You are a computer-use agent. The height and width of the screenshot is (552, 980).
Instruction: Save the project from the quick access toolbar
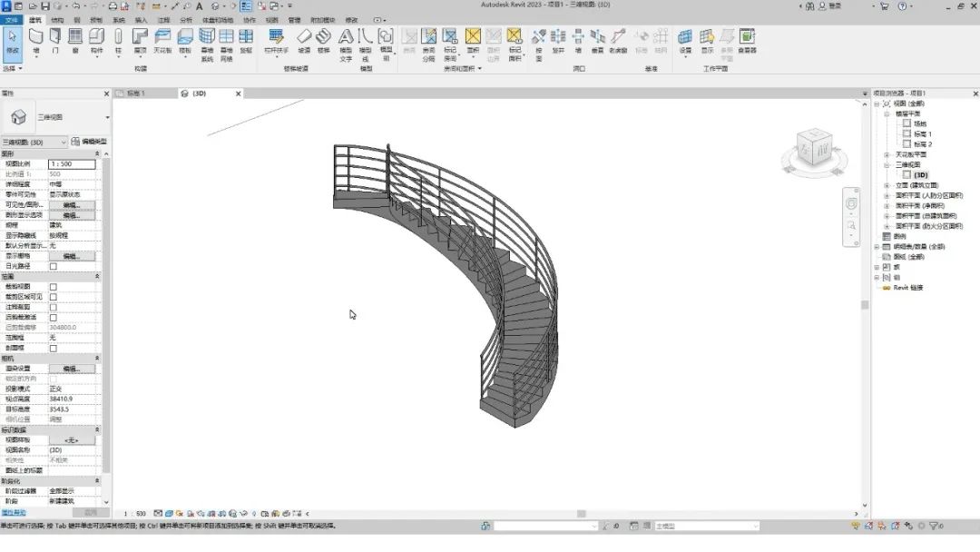[45, 6]
